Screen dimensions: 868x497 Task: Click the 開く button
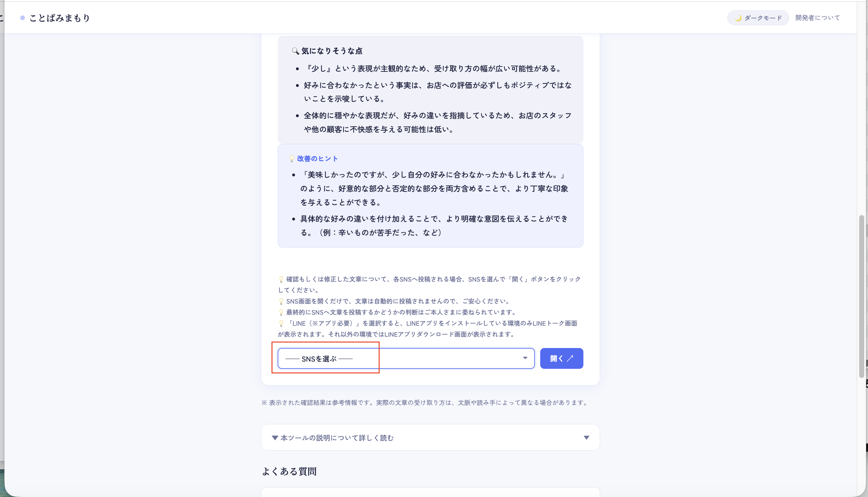(561, 358)
